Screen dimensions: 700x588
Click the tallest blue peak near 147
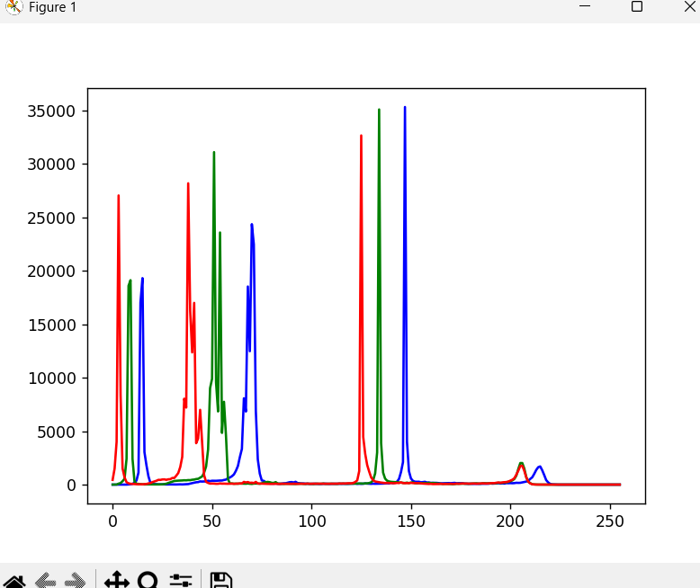click(x=405, y=108)
